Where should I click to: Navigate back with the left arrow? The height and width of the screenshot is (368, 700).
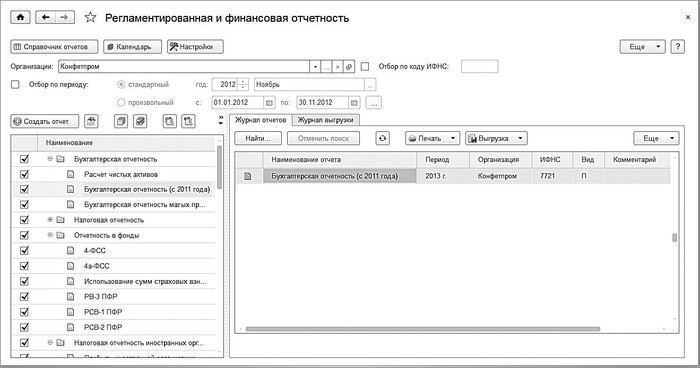[x=45, y=17]
